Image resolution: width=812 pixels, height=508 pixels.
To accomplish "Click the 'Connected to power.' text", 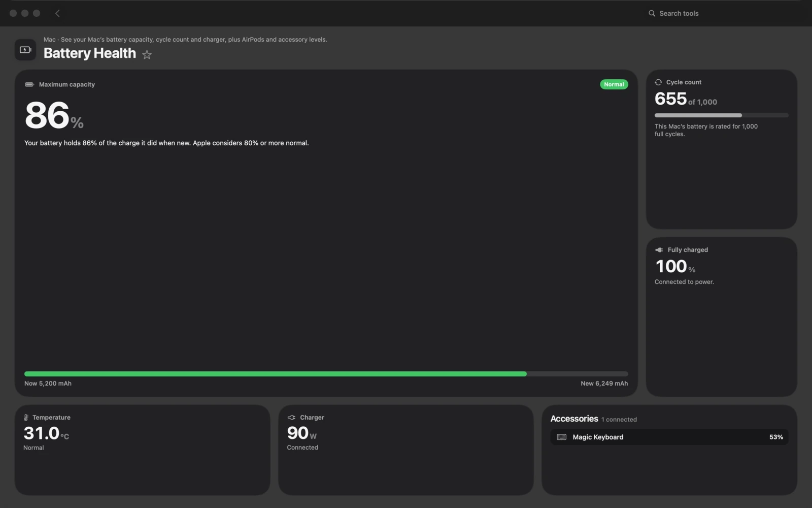I will (x=684, y=282).
